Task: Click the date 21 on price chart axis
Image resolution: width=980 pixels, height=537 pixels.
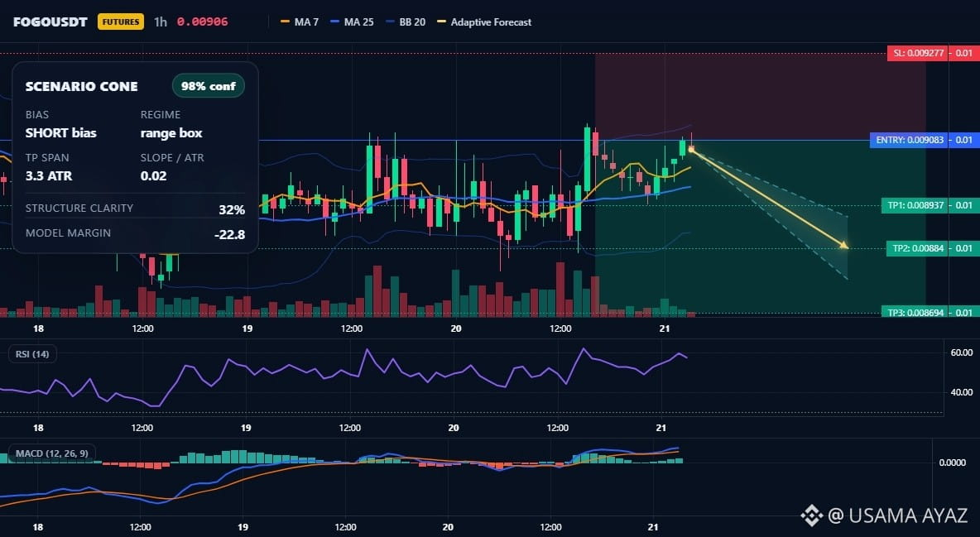Action: pyautogui.click(x=665, y=328)
